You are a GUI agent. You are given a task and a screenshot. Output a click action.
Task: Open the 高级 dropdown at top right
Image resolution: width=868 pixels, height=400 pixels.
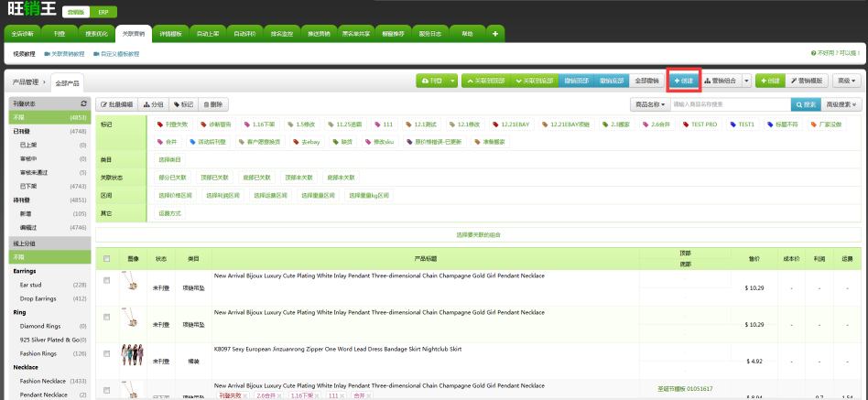click(846, 81)
